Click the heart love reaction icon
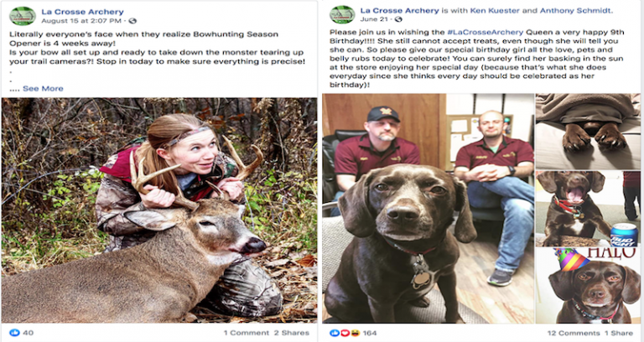Viewport: 644px width, 342px height. click(x=345, y=333)
